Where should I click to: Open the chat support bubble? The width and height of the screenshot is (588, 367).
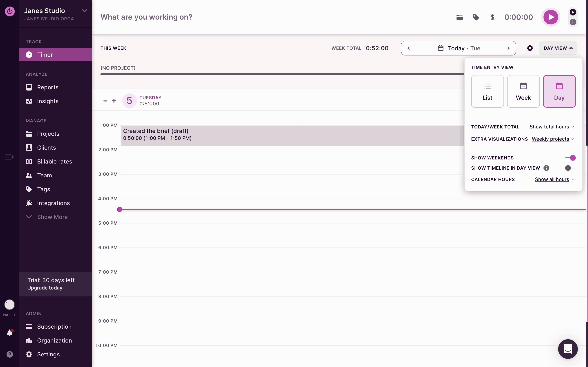[568, 349]
